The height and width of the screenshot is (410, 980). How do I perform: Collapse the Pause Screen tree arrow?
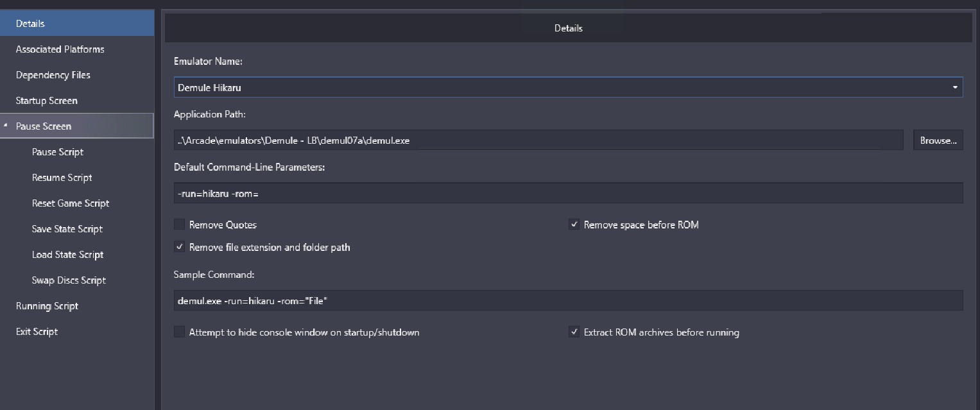(6, 126)
